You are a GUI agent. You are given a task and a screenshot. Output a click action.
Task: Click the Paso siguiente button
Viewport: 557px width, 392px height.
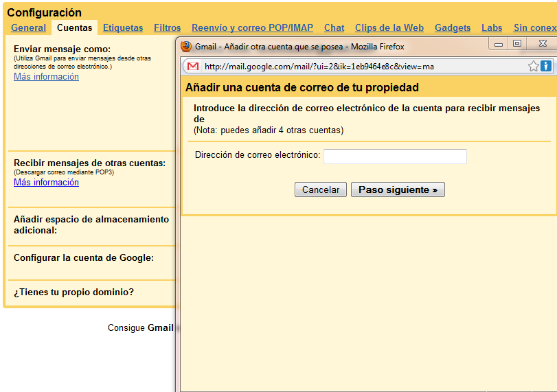[398, 190]
